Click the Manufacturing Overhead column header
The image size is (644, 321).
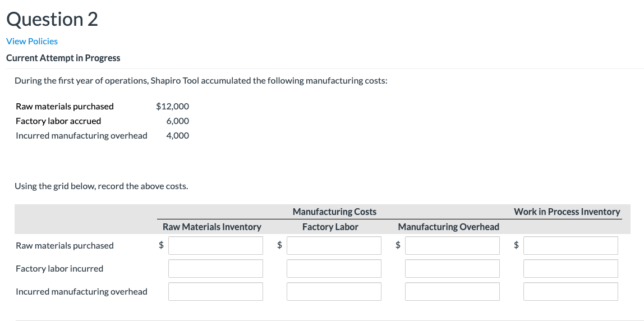[449, 227]
